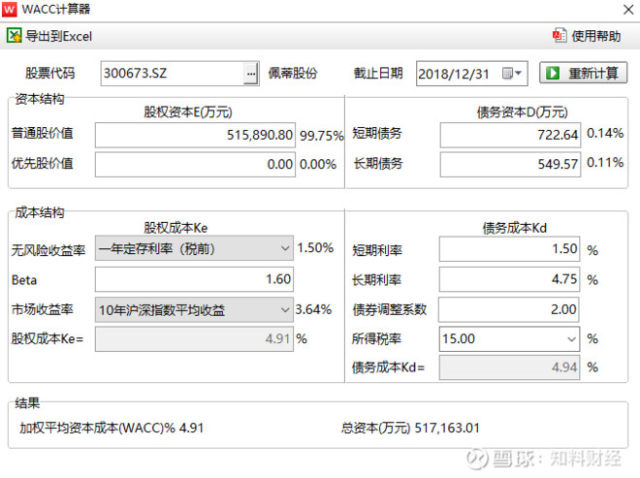The height and width of the screenshot is (478, 640).
Task: Click the 总资本(万元) 517,163.01 result
Action: coord(410,428)
